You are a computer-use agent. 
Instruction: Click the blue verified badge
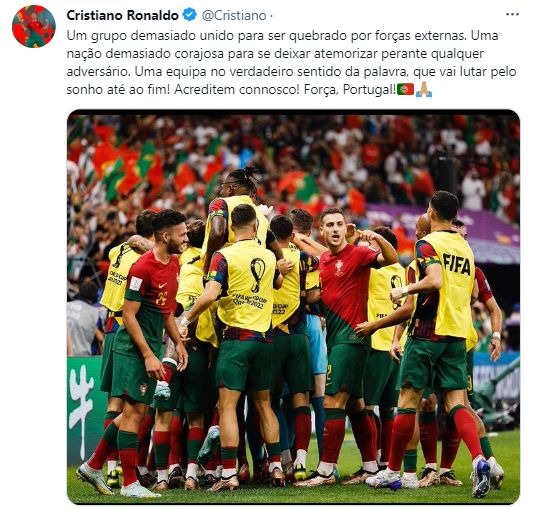point(190,15)
